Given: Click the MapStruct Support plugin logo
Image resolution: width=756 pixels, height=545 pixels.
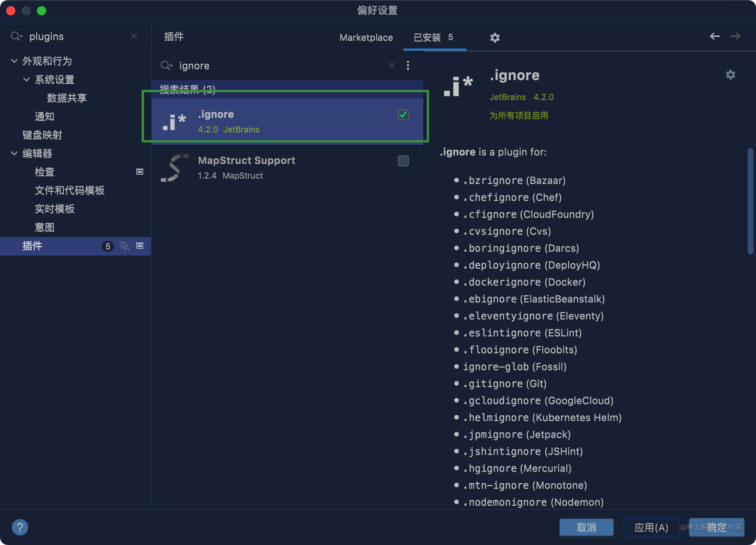Looking at the screenshot, I should 174,167.
